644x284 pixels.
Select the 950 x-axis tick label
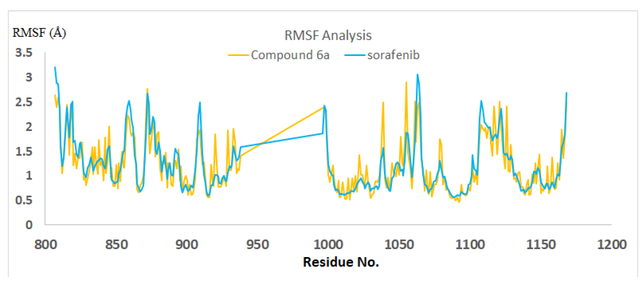258,244
